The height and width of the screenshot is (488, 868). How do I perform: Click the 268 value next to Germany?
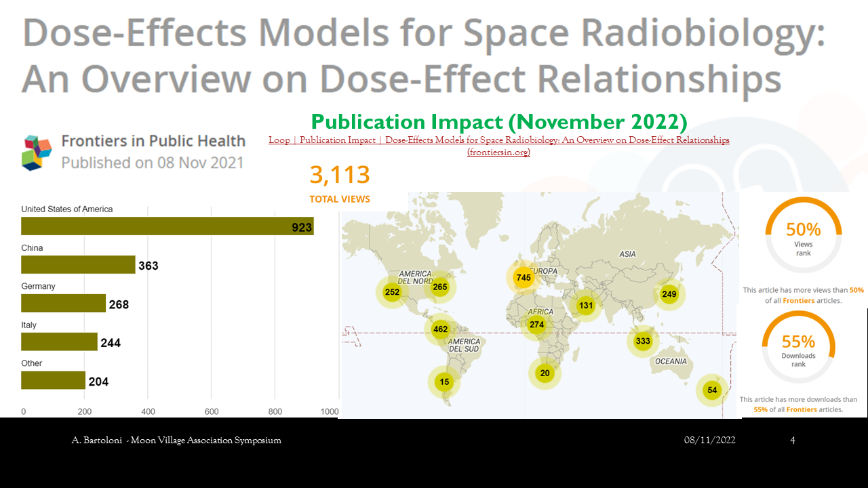[x=119, y=304]
